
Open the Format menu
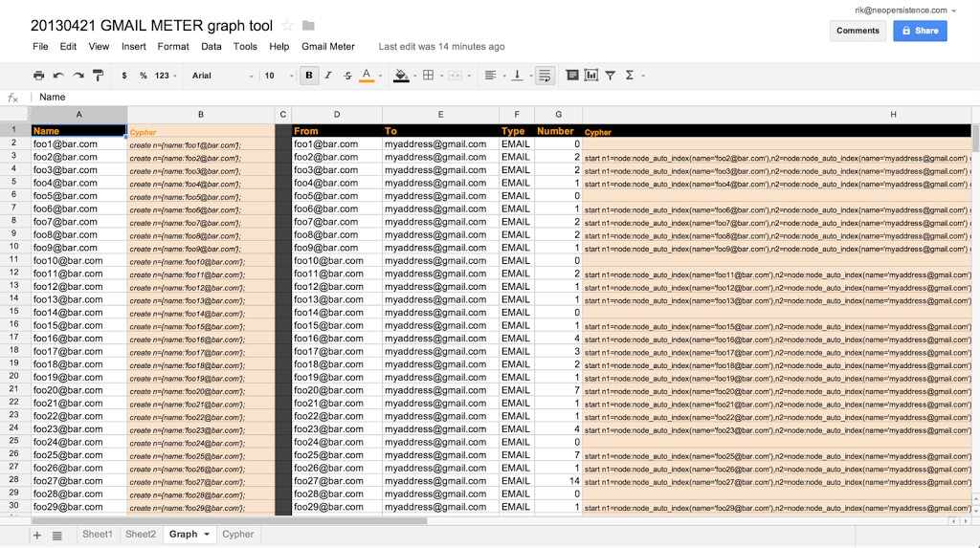(173, 47)
